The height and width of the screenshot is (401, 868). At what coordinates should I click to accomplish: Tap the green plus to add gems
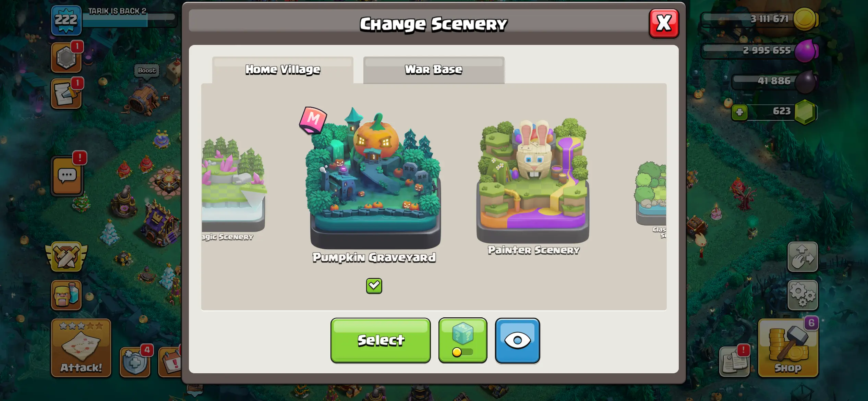click(739, 112)
